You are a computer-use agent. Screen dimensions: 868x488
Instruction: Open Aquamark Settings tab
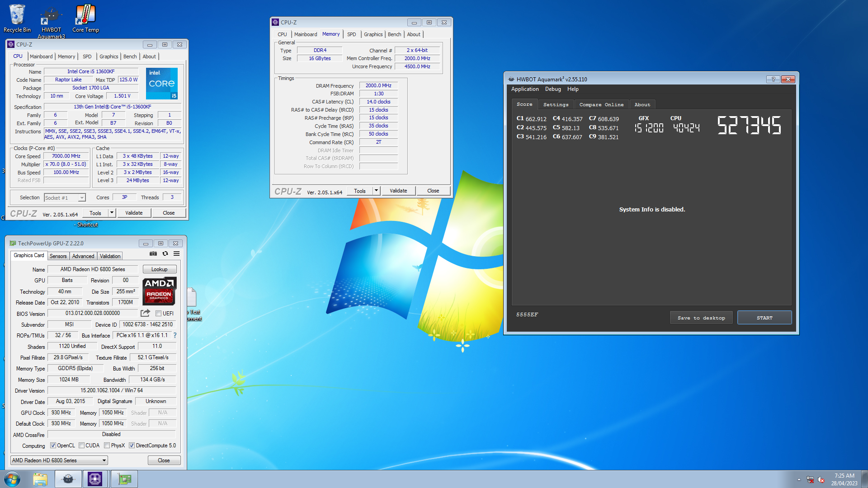pos(556,104)
